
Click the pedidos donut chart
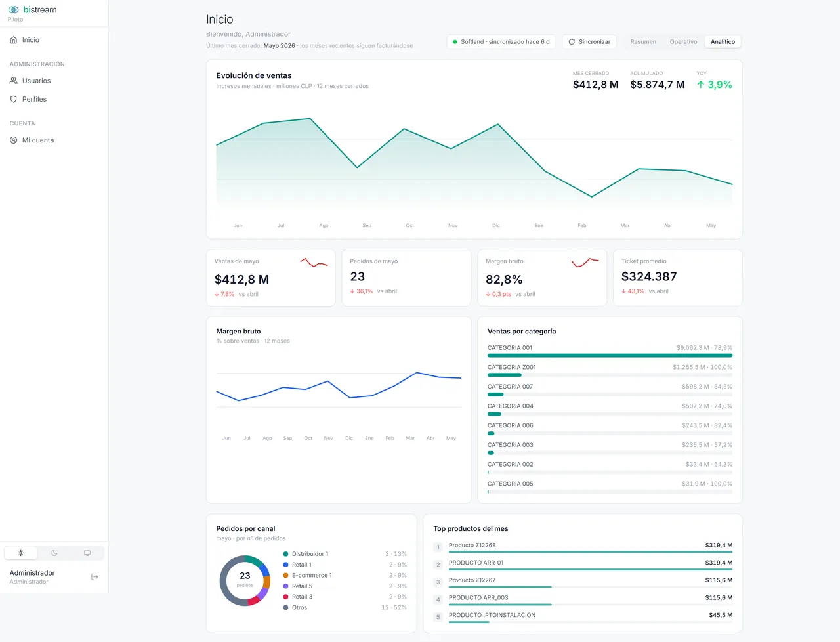[245, 580]
